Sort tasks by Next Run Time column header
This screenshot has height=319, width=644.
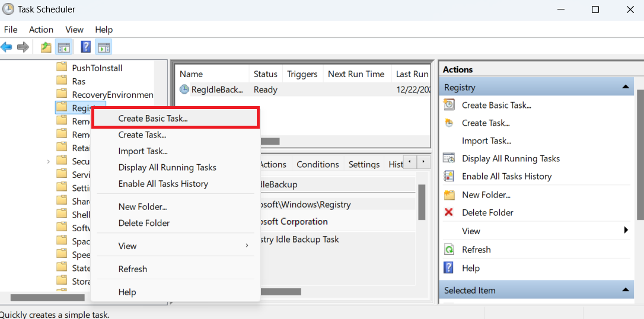click(x=356, y=74)
